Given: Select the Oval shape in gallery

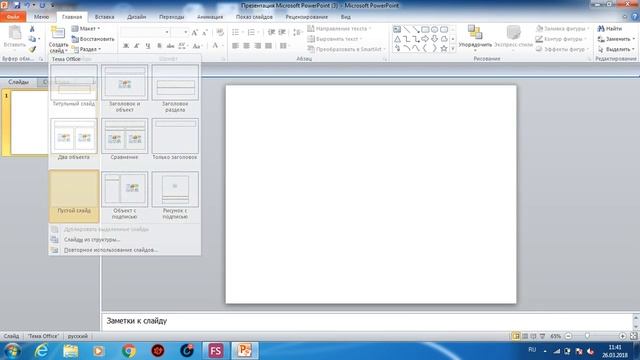Looking at the screenshot, I should (x=434, y=29).
